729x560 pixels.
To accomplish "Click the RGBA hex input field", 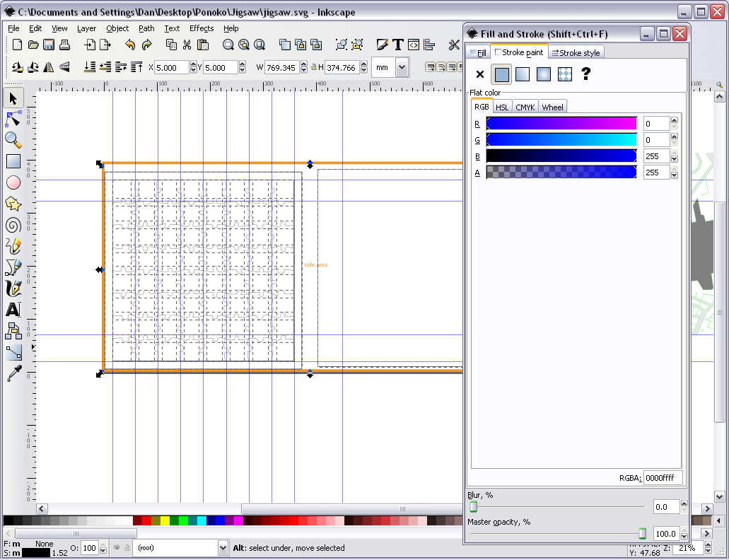I will (663, 478).
